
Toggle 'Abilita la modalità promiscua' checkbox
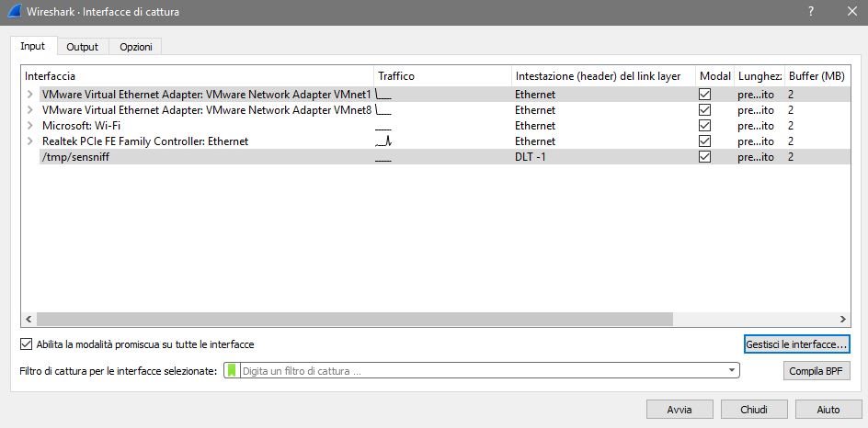coord(26,344)
